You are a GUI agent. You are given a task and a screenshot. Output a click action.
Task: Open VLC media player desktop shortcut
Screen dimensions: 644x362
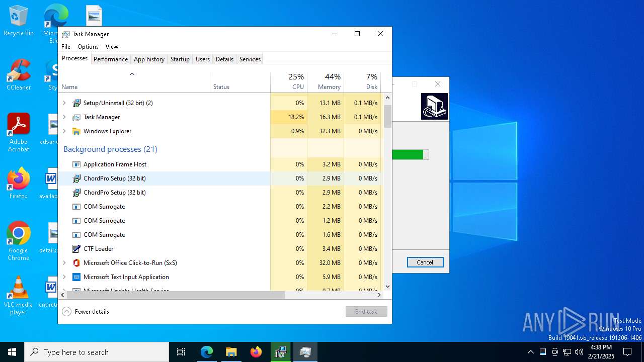point(19,296)
